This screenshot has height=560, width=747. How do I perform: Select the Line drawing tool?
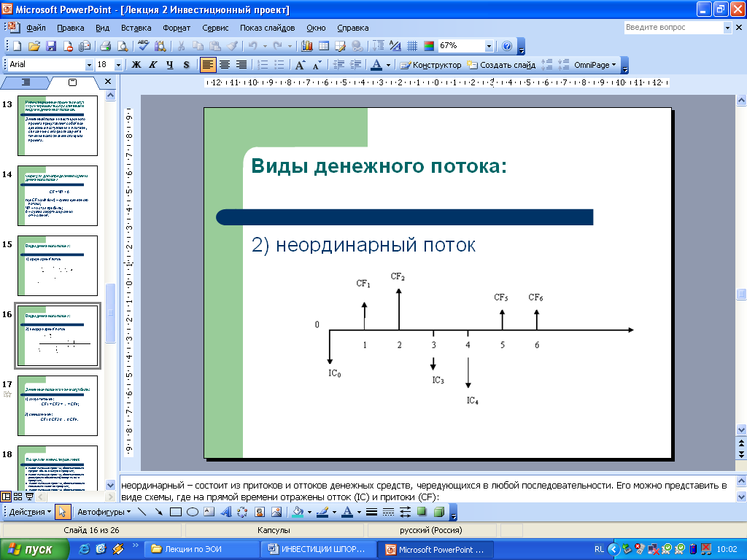pos(142,512)
